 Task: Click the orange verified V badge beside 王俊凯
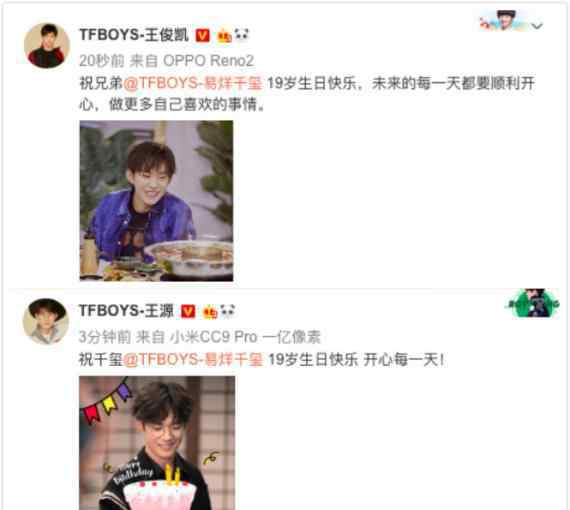coord(202,35)
